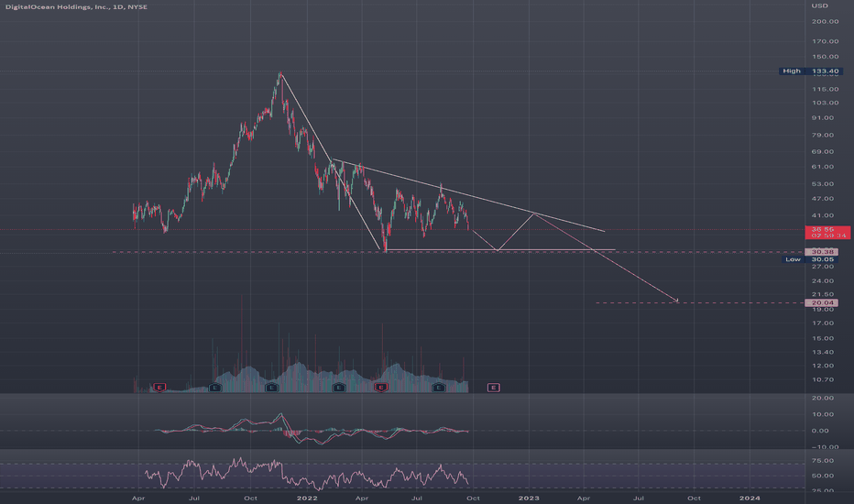Click the 2022 label on the time axis

click(x=307, y=498)
